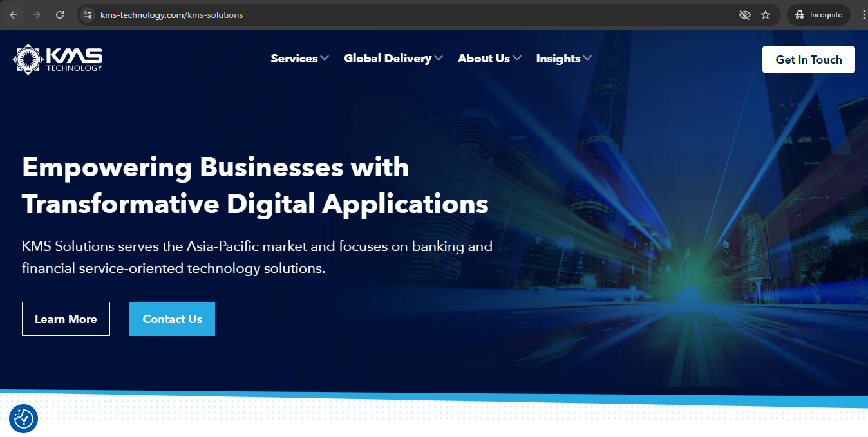Open the Global Delivery navigation menu
This screenshot has width=868, height=437.
pos(388,59)
